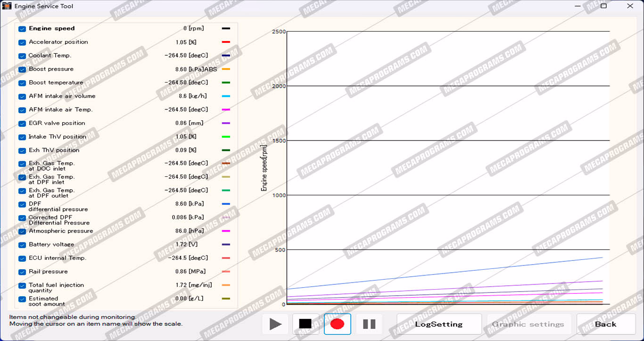Viewport: 644px width, 341px height.
Task: Start recording with the red Record button
Action: point(337,324)
